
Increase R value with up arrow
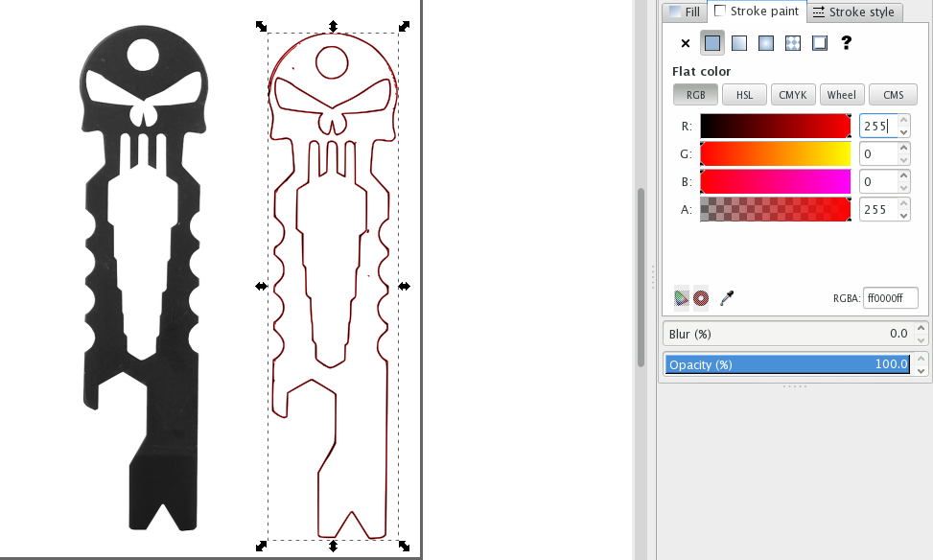[x=904, y=120]
